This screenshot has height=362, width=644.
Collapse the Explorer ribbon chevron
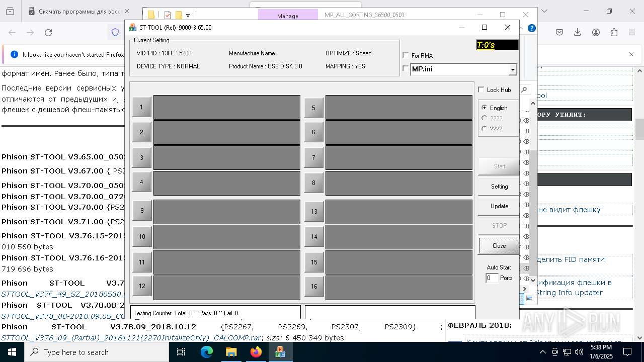click(522, 28)
